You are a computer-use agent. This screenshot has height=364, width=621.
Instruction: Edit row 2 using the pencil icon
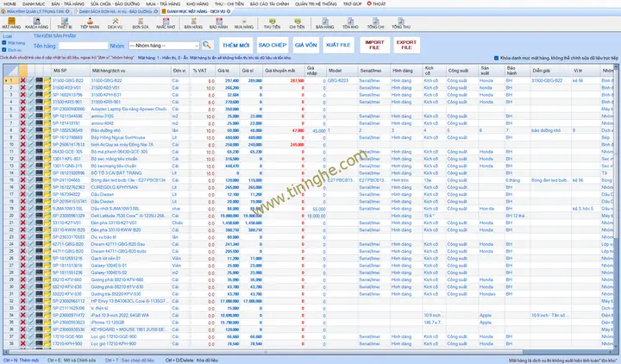click(30, 87)
